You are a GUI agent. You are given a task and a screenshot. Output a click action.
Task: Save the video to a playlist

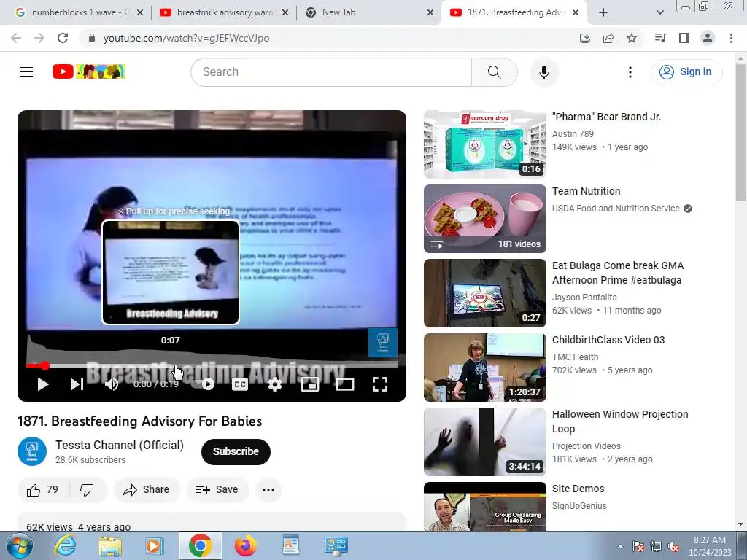pyautogui.click(x=217, y=489)
